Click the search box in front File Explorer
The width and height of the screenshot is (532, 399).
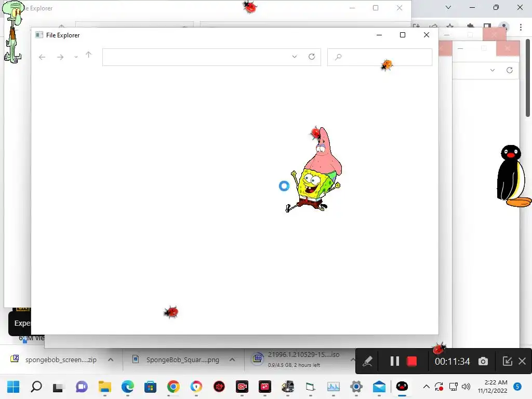tap(380, 57)
